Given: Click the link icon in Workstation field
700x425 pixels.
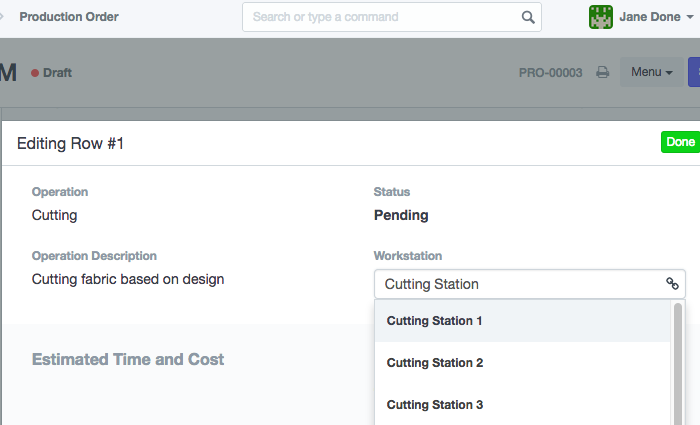Looking at the screenshot, I should pyautogui.click(x=672, y=284).
